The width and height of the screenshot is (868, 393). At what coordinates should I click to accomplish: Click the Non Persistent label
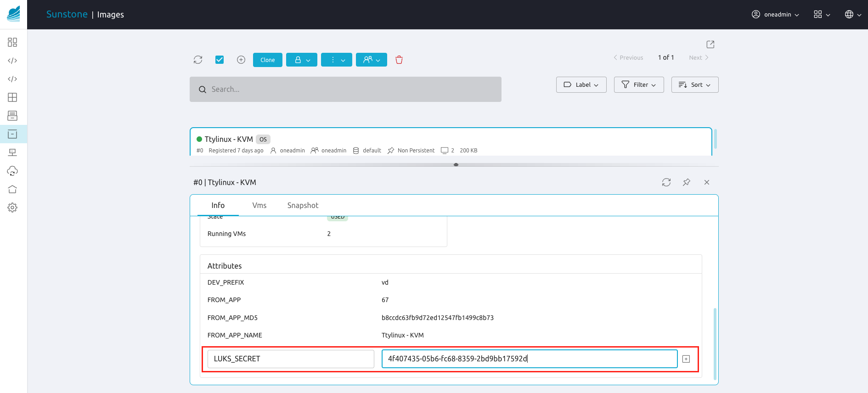click(x=416, y=151)
